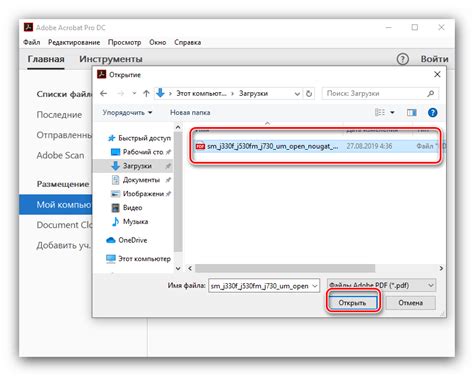Image resolution: width=474 pixels, height=376 pixels.
Task: Click the Adobe logo in Открытие title bar
Action: 101,74
